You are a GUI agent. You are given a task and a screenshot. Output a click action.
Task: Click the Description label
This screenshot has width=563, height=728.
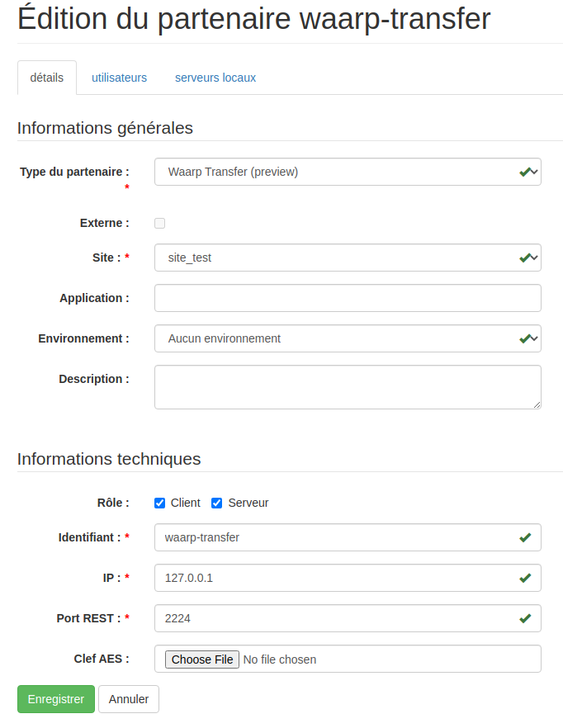click(94, 379)
